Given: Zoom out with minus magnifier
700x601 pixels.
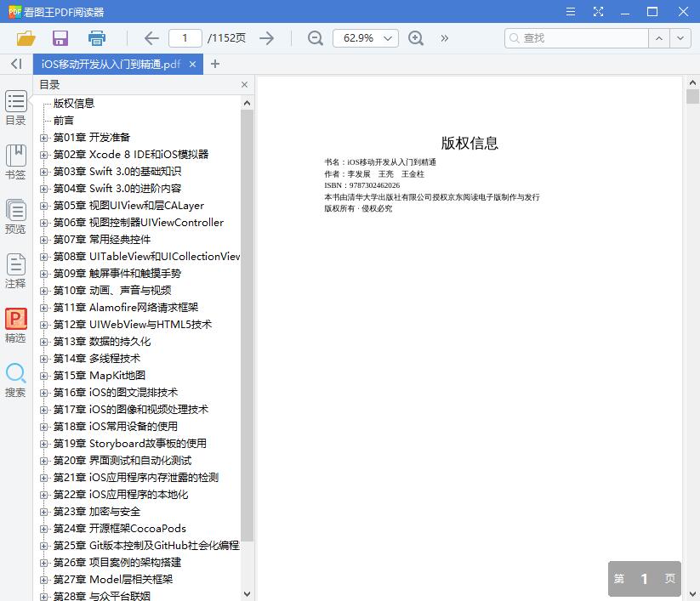Looking at the screenshot, I should pos(316,38).
